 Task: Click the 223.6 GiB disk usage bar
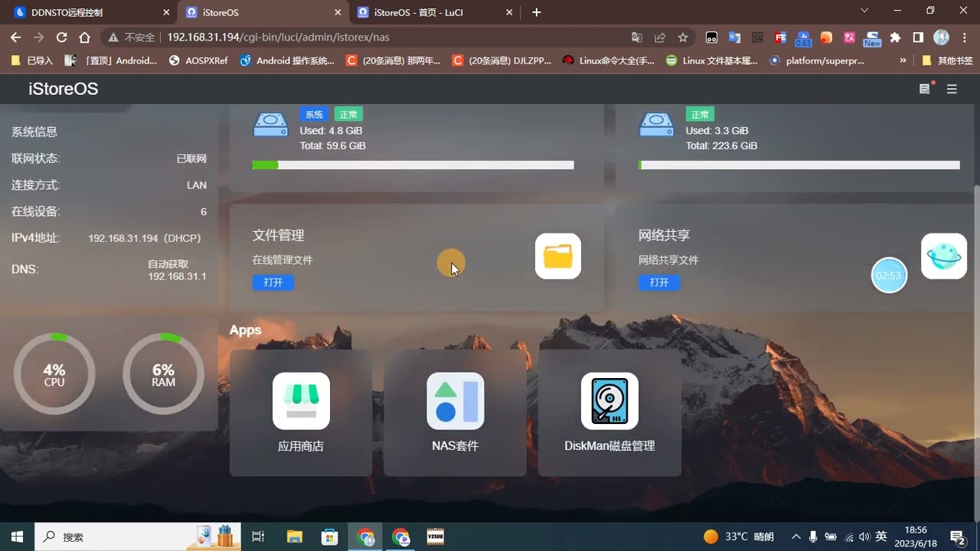[799, 165]
